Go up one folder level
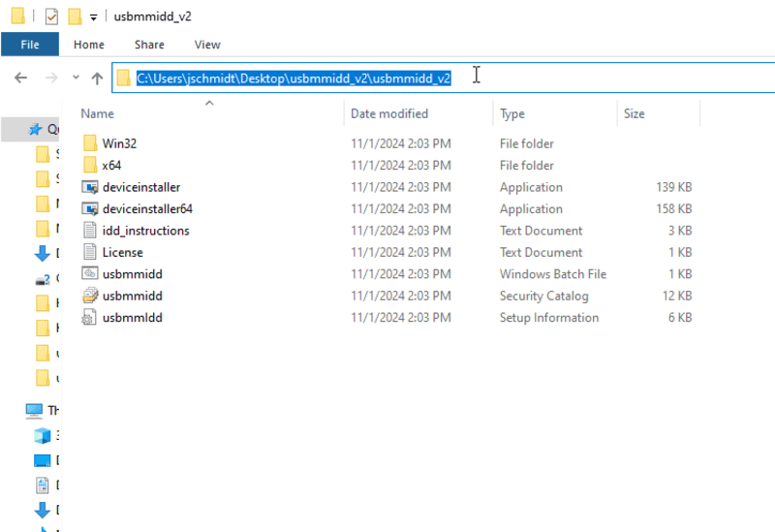This screenshot has height=532, width=775. click(97, 78)
